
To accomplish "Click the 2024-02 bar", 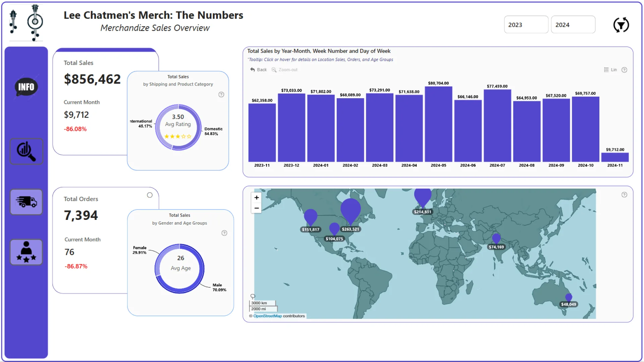I will point(350,130).
